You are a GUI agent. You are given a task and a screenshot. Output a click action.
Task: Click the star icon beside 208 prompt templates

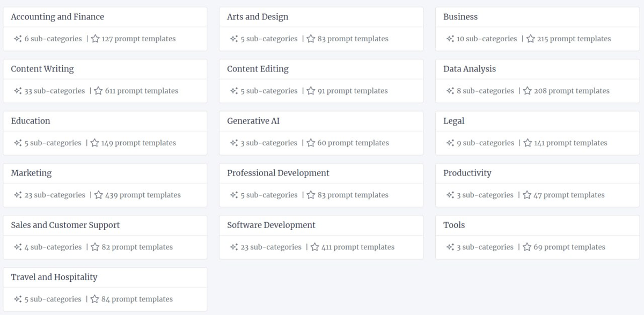(528, 91)
